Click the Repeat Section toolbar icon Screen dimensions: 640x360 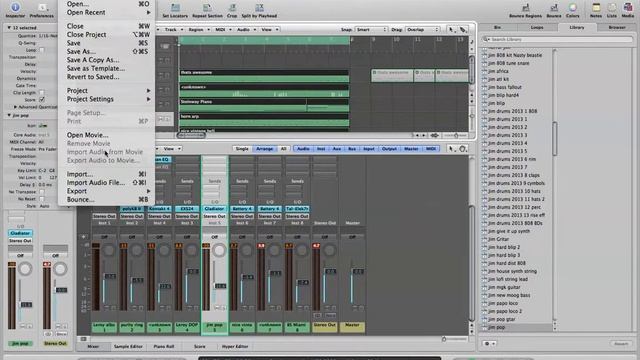click(207, 7)
